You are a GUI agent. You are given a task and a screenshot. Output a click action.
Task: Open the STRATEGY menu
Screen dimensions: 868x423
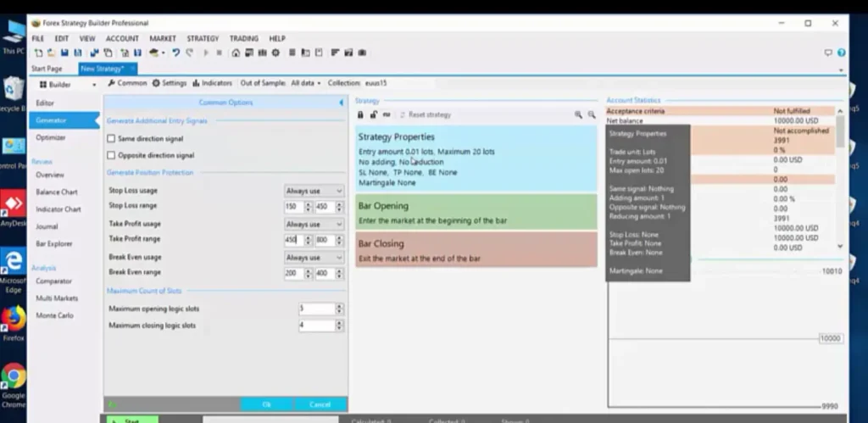point(203,39)
